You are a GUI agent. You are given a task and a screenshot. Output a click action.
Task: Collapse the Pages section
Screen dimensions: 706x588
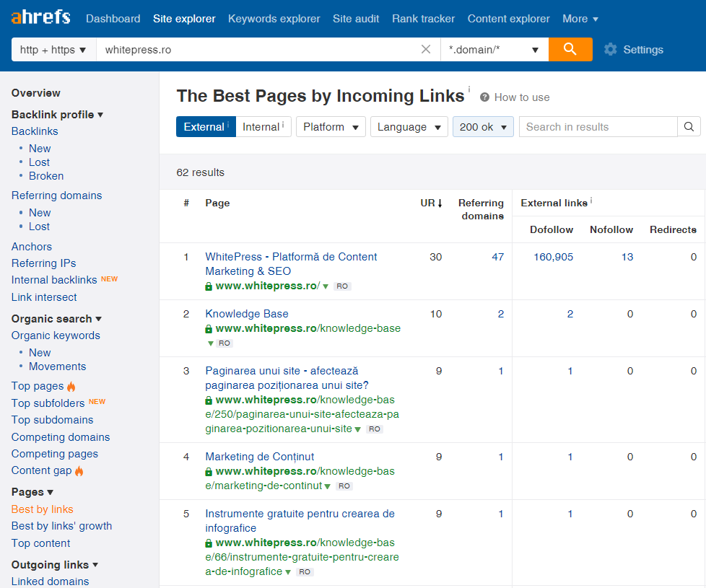pyautogui.click(x=32, y=492)
